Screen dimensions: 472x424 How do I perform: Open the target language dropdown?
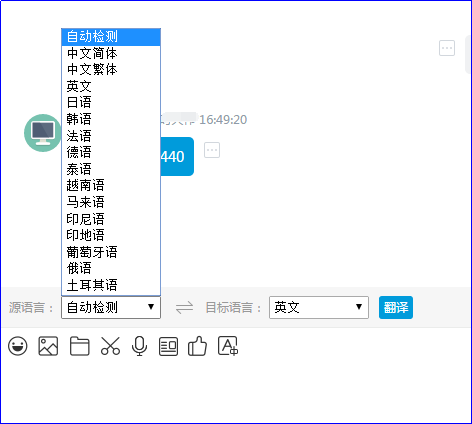point(319,307)
